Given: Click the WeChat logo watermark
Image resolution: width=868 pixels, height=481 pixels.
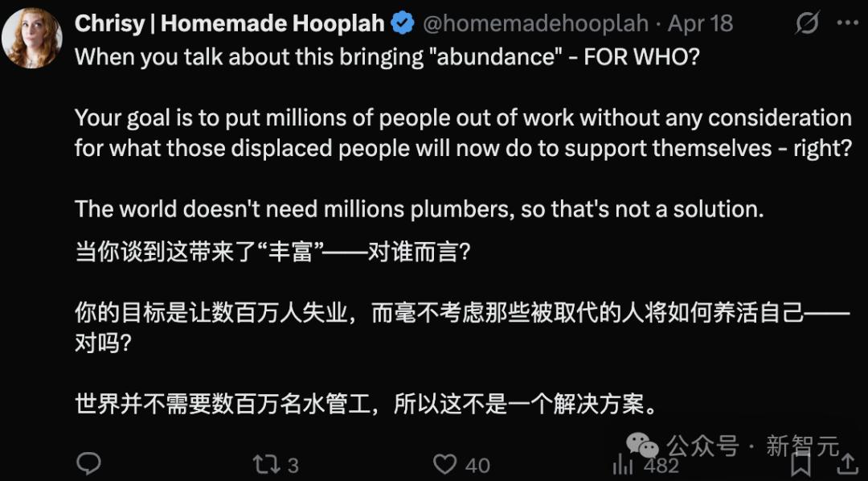Looking at the screenshot, I should point(643,445).
